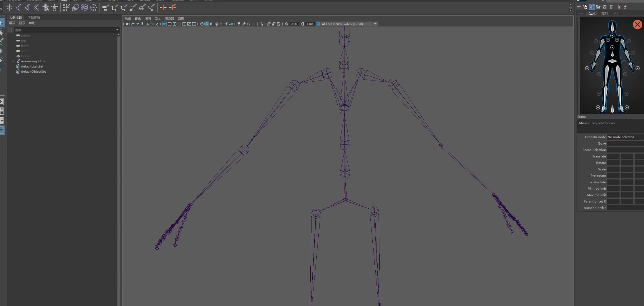Viewport: 644px width, 306px height.
Task: Click the Pole Vector Constraint shelf icon
Action: 151,8
